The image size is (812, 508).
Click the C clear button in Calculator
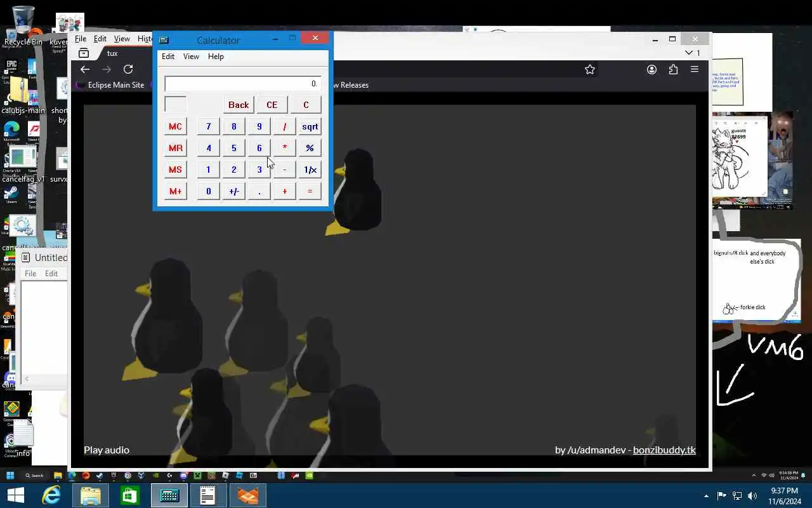[x=306, y=105]
